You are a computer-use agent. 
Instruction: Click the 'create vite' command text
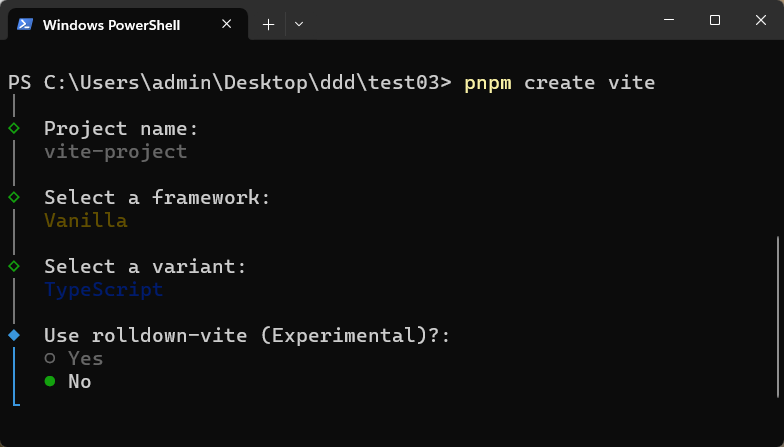590,82
